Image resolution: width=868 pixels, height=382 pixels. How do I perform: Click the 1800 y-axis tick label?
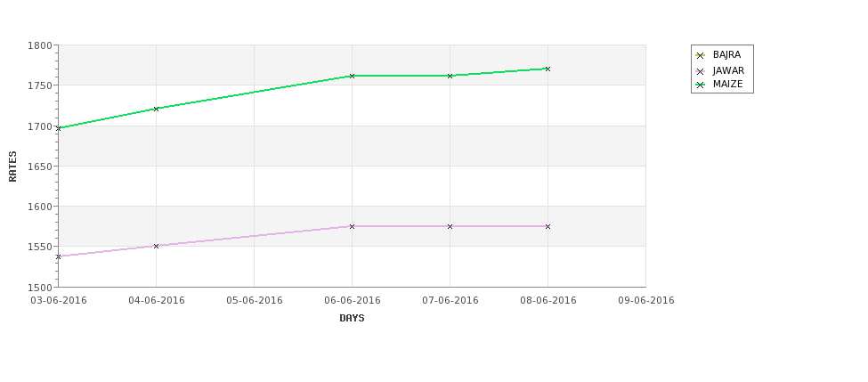[x=40, y=45]
